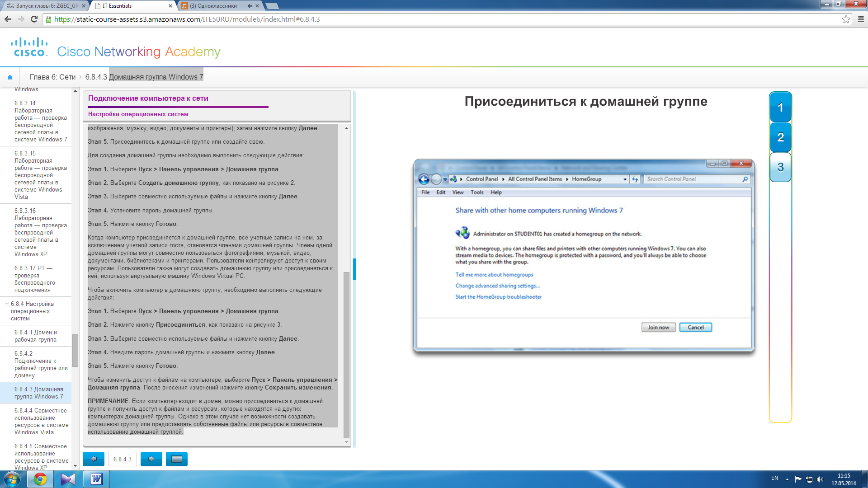Bookmark this page with the star icon
This screenshot has width=868, height=488.
846,19
